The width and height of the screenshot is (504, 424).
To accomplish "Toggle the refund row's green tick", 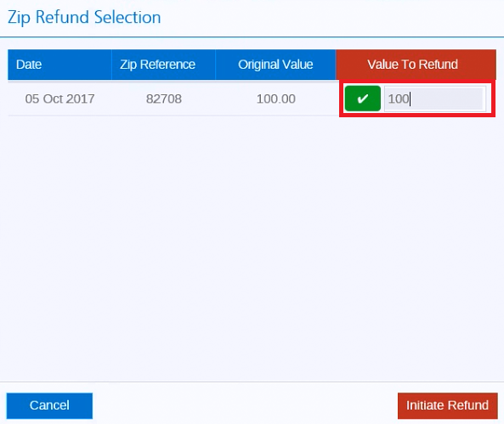I will coord(363,99).
